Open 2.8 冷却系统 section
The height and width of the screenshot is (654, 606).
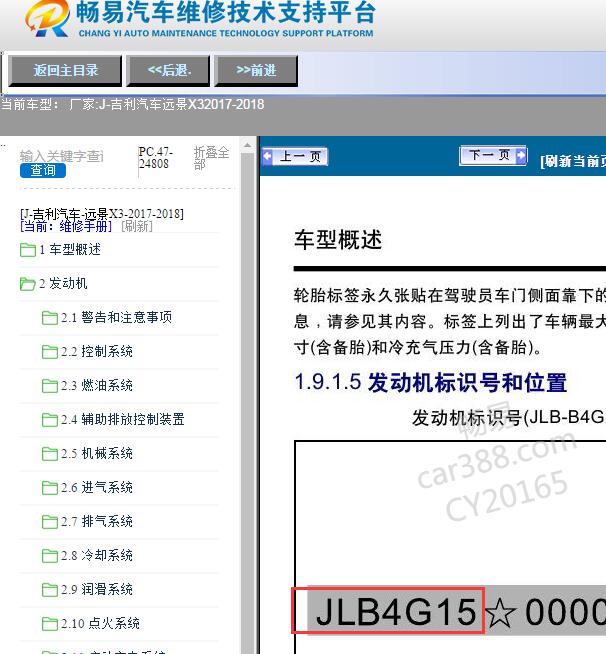(97, 556)
